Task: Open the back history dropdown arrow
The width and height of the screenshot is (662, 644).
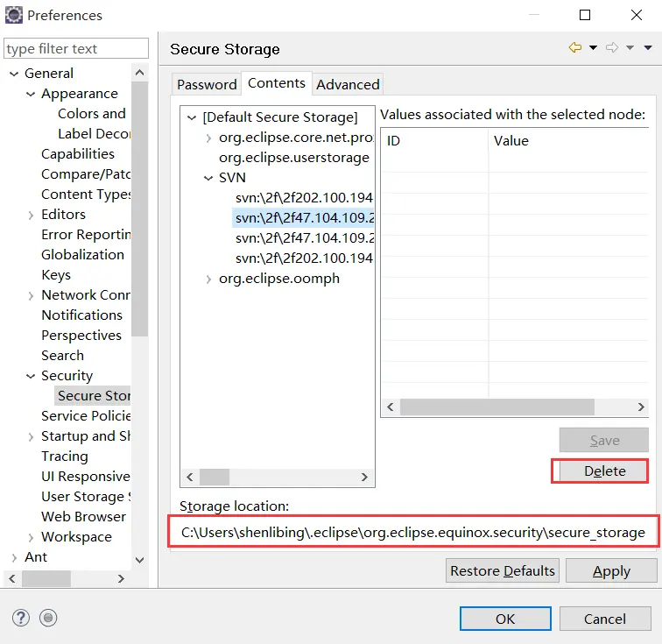Action: 593,47
